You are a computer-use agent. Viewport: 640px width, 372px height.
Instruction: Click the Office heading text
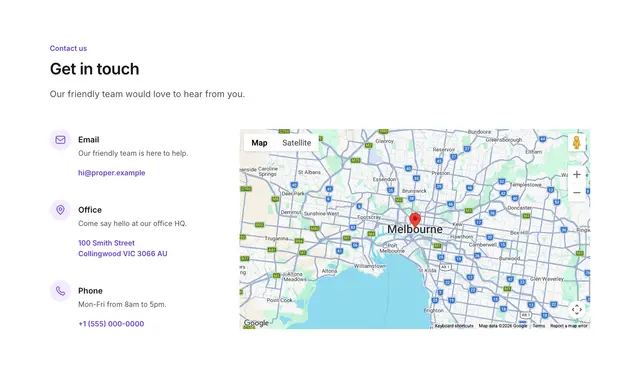(x=90, y=210)
